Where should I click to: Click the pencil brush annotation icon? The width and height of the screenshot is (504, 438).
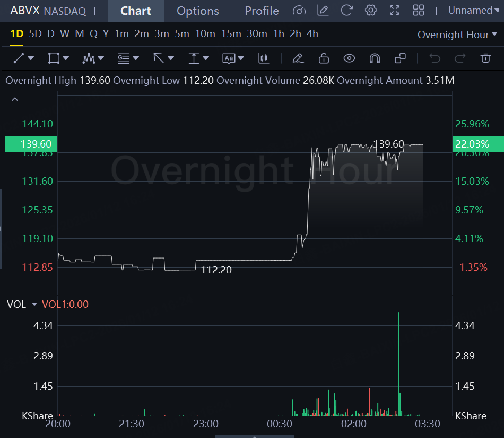(298, 58)
